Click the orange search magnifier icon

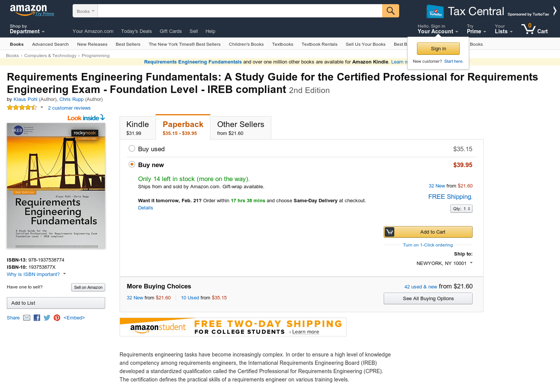point(390,11)
